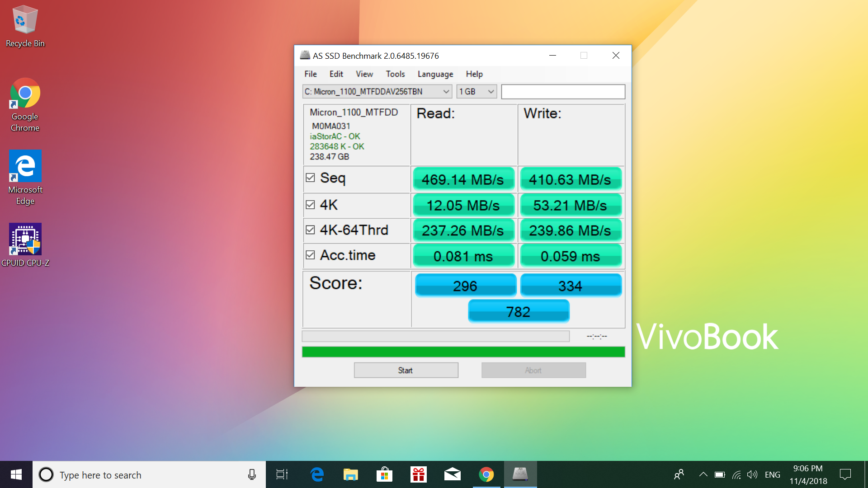
Task: Open the Recycle Bin desktop icon
Action: pyautogui.click(x=25, y=26)
